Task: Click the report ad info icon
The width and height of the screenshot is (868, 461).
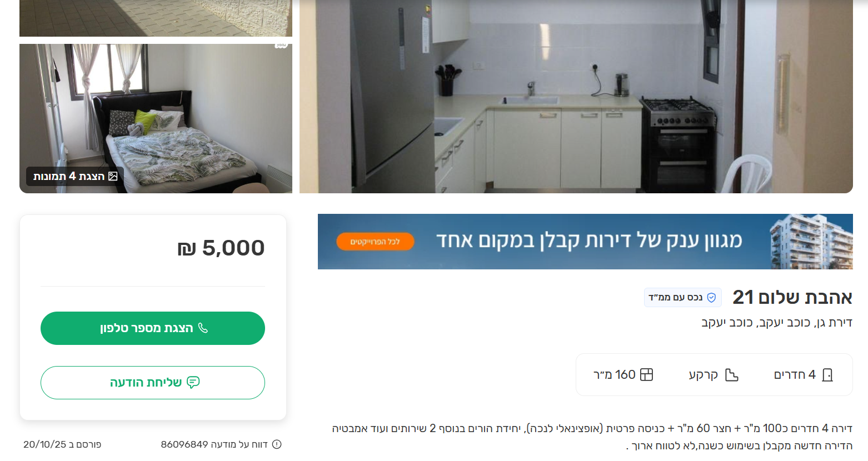Action: [277, 444]
